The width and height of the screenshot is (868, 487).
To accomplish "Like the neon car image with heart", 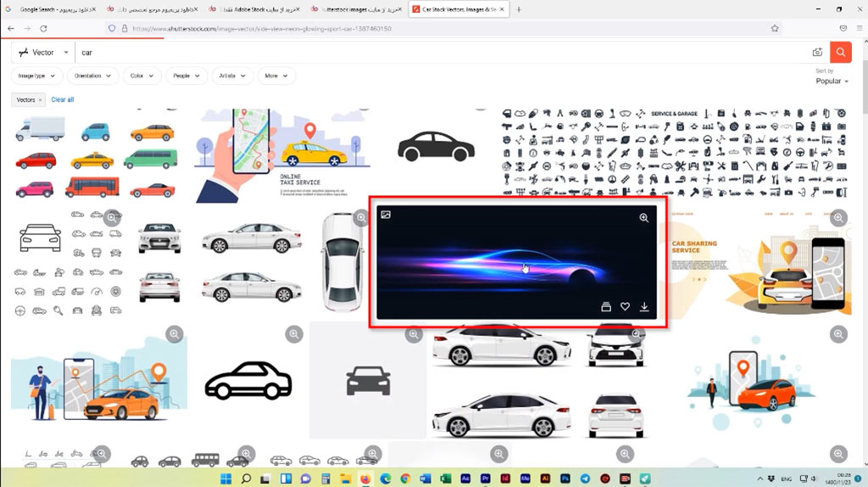I will [x=625, y=306].
